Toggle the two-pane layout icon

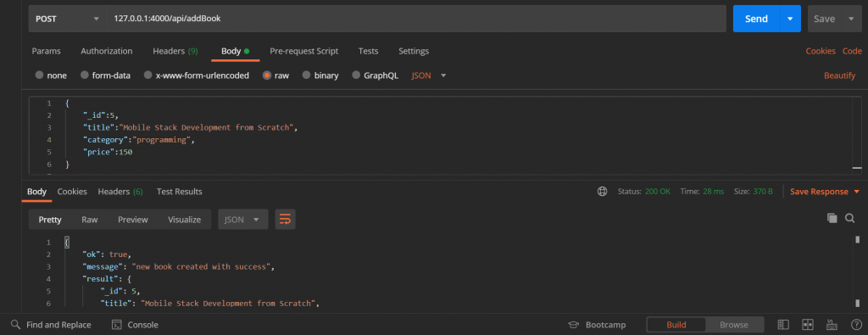tap(807, 325)
